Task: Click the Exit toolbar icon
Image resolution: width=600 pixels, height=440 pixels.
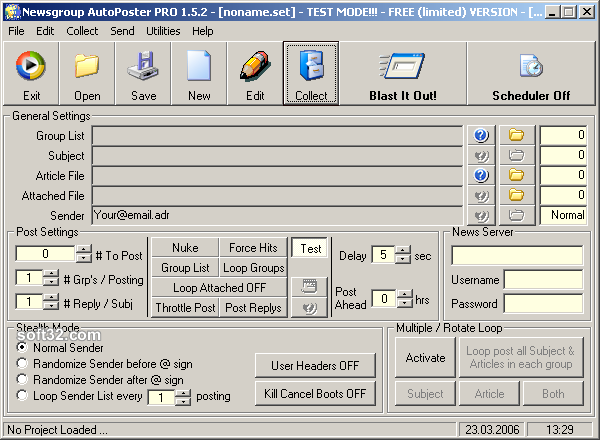Action: coord(31,73)
